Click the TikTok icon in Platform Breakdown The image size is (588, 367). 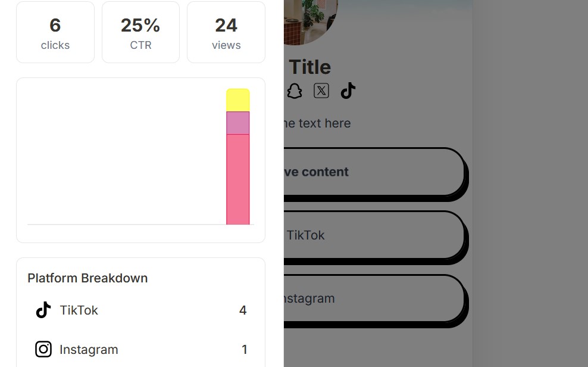(42, 310)
